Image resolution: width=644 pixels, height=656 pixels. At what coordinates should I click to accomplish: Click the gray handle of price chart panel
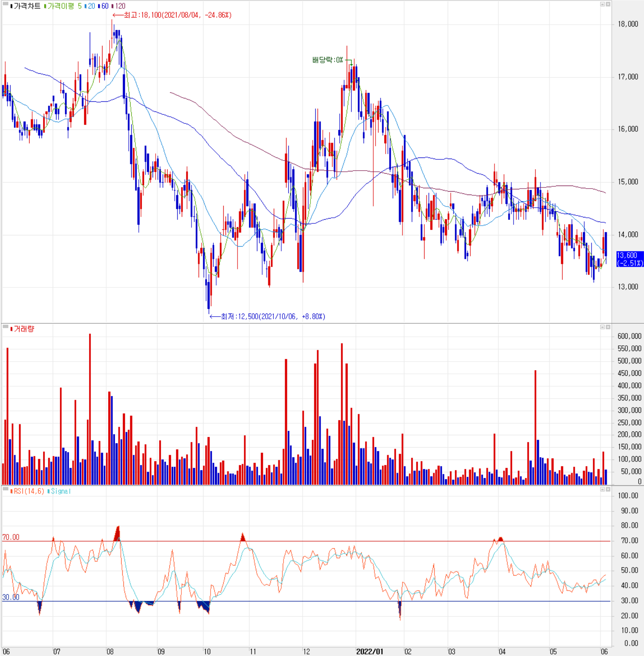point(6,4)
